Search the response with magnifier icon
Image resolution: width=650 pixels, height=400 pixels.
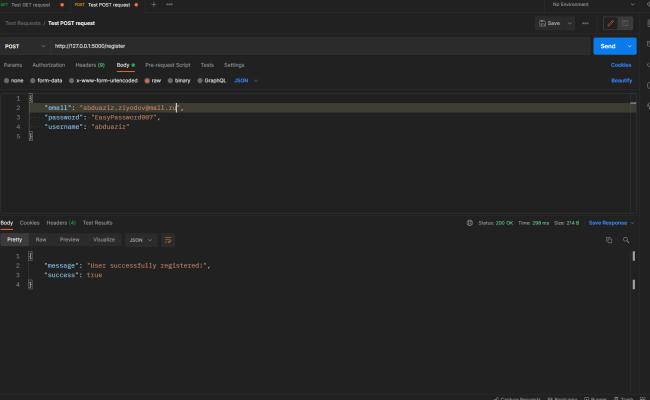coord(626,240)
